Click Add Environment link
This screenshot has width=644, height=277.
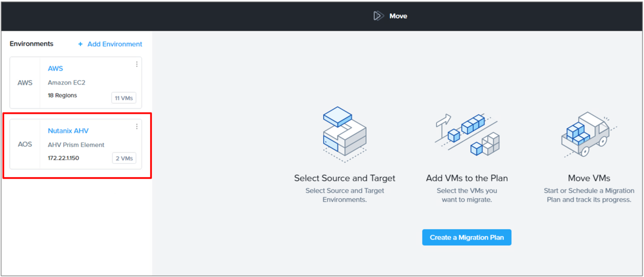(x=110, y=44)
